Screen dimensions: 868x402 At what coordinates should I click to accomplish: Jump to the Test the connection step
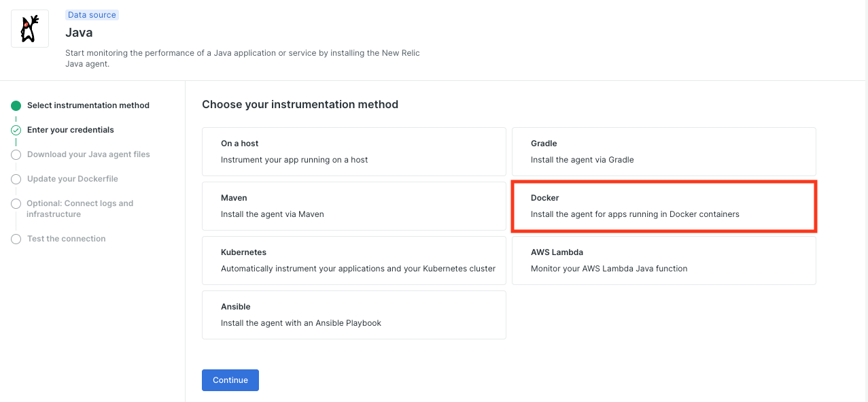[x=66, y=239]
